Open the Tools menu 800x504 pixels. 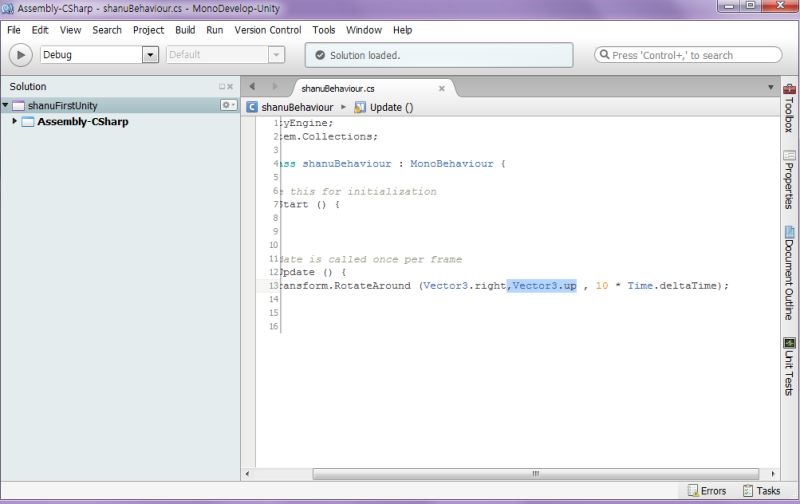tap(323, 30)
